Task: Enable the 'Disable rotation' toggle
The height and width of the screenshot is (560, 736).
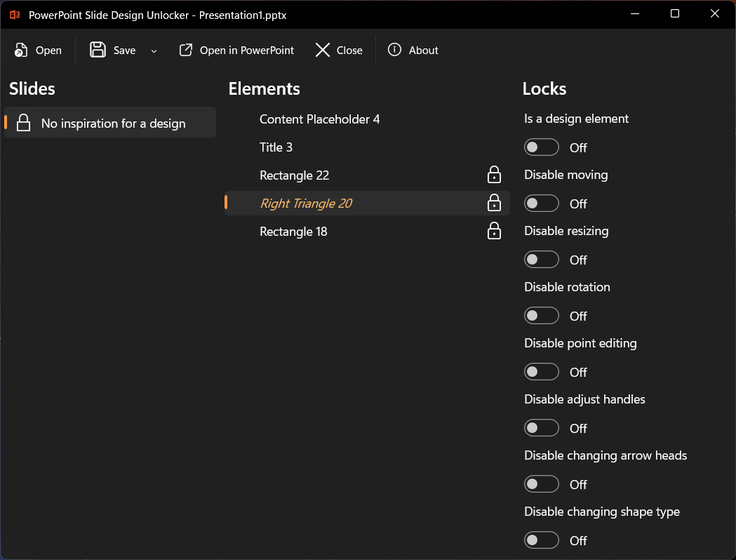Action: (542, 316)
